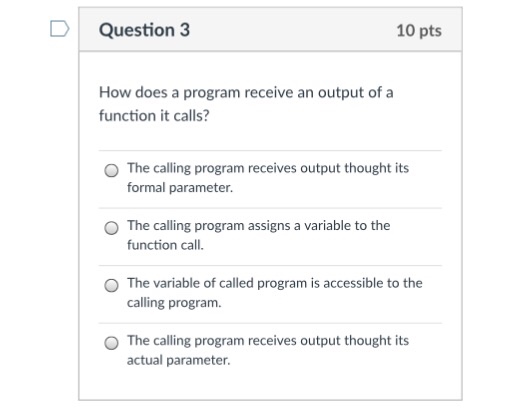Click label 'The calling program assigns a variable'
The image size is (527, 412).
pyautogui.click(x=234, y=225)
